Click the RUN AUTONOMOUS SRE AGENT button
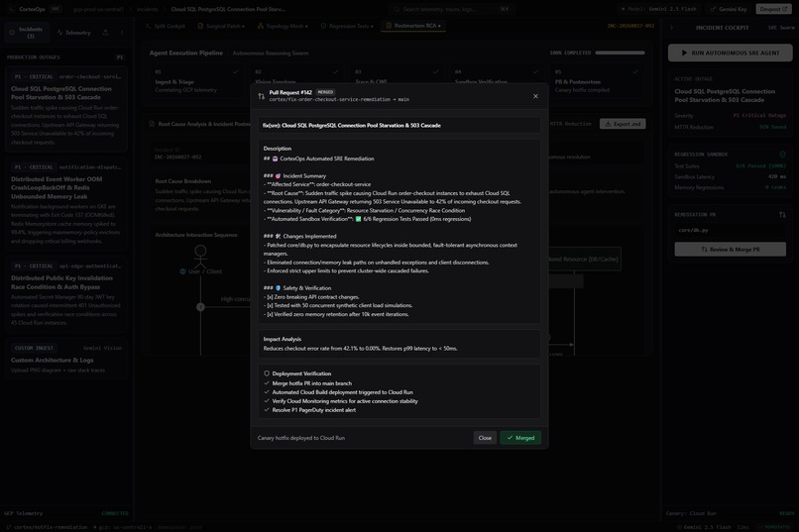The width and height of the screenshot is (799, 532). pyautogui.click(x=730, y=53)
